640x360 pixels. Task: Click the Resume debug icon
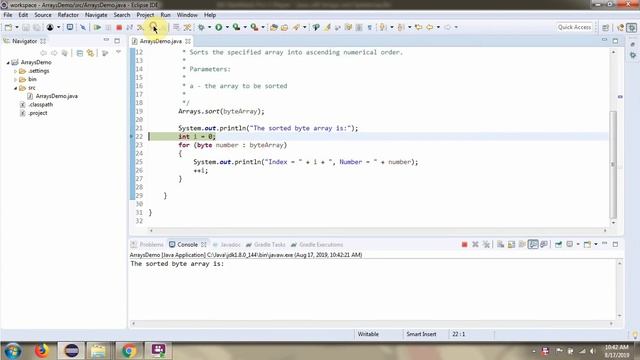tap(97, 27)
